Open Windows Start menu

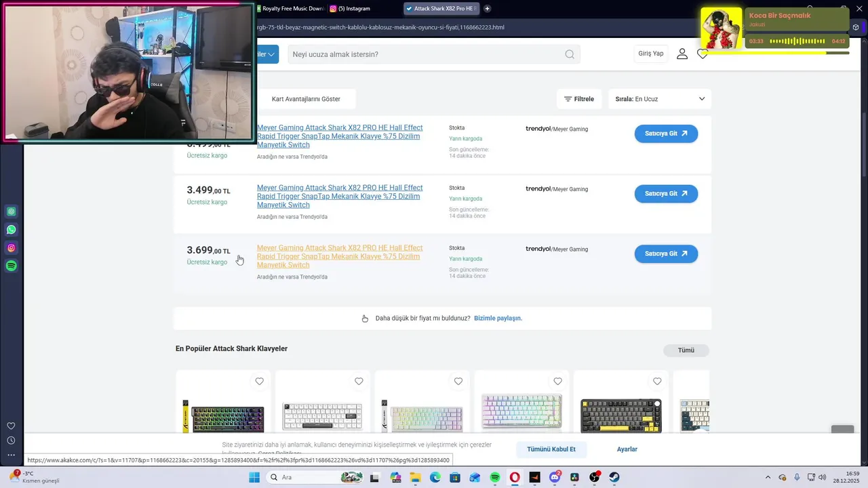pyautogui.click(x=254, y=477)
